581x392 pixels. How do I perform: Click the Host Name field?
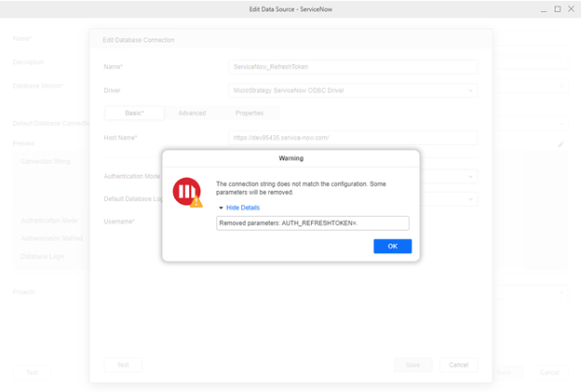pyautogui.click(x=353, y=138)
